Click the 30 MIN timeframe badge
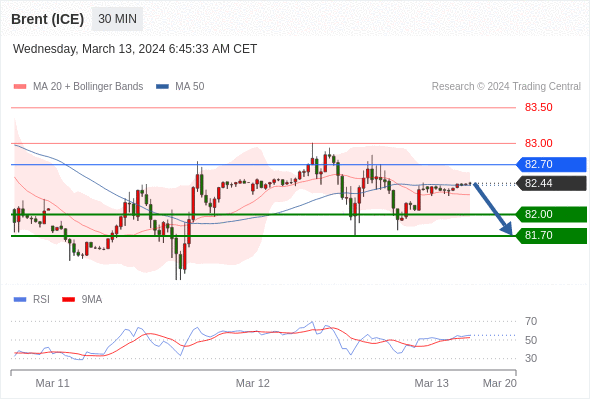 point(117,19)
